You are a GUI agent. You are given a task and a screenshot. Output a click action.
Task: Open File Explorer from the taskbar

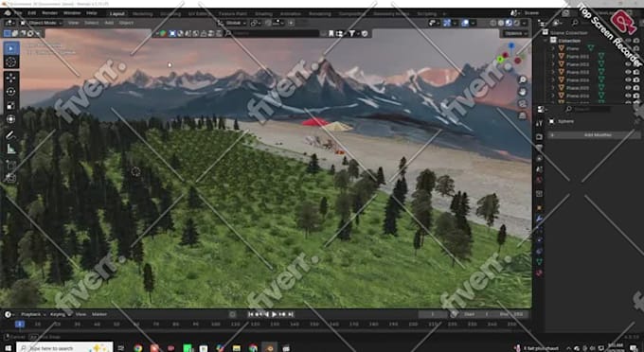[237, 348]
